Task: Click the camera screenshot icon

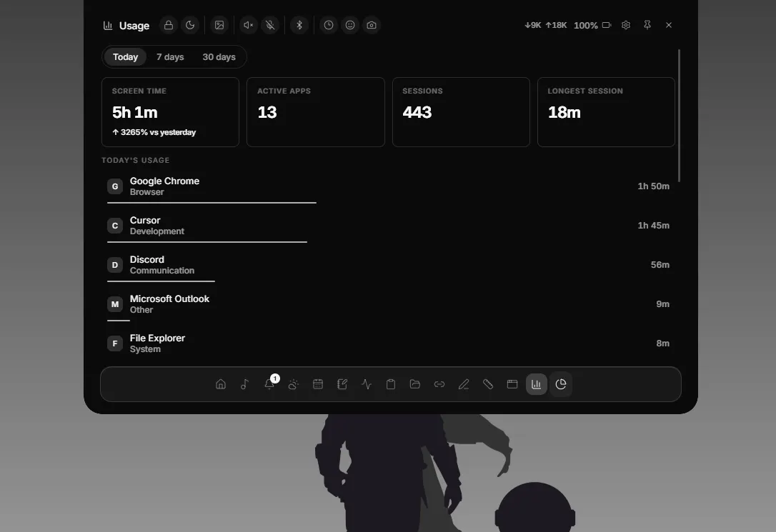Action: (x=372, y=25)
